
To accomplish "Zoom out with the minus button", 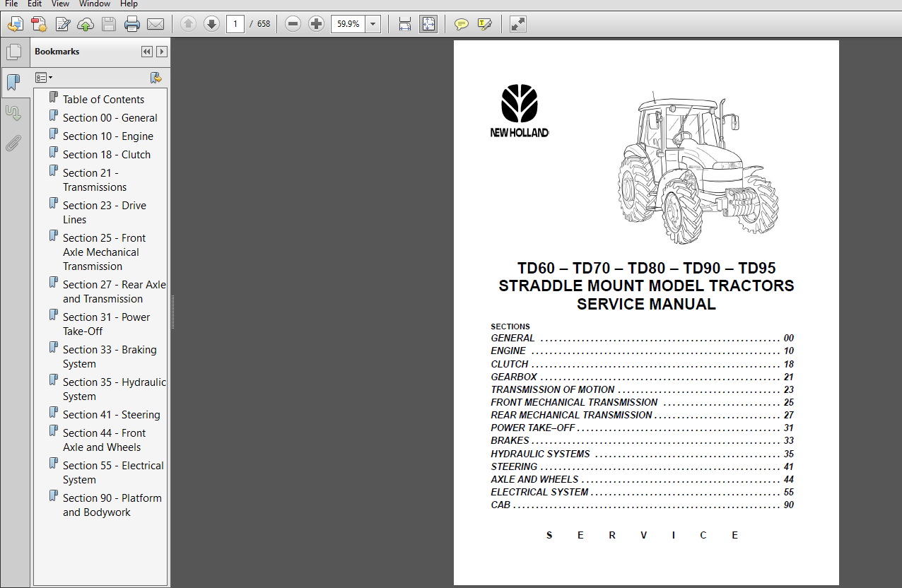I will [x=293, y=24].
